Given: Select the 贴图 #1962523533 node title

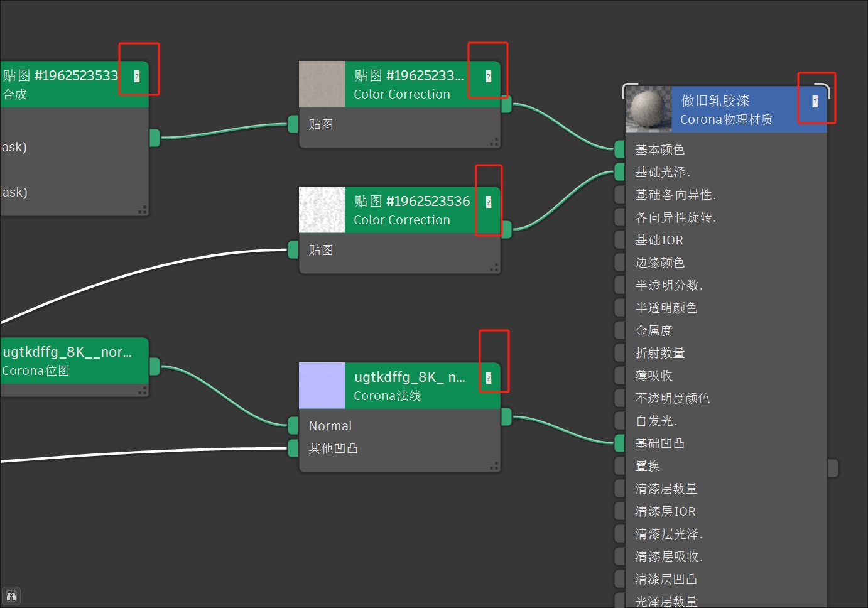Looking at the screenshot, I should coord(60,76).
